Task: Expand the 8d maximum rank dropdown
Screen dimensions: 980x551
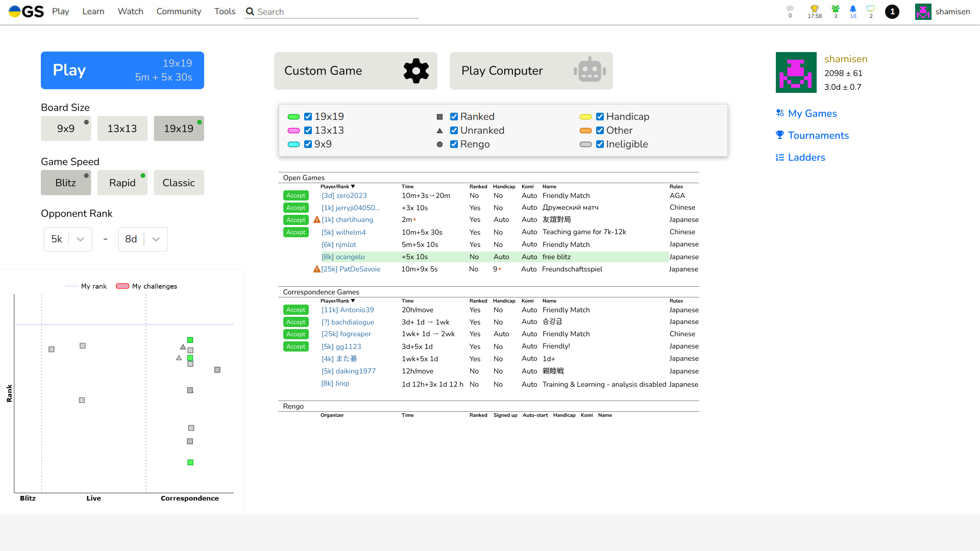Action: tap(156, 239)
